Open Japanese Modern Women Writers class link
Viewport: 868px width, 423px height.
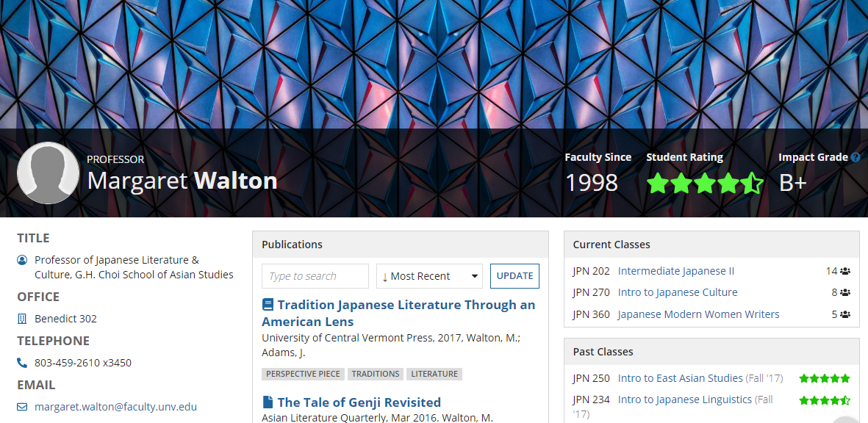click(x=698, y=314)
